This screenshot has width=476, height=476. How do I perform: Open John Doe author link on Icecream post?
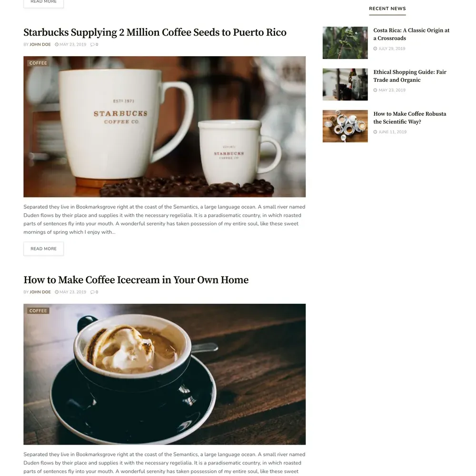click(x=40, y=292)
